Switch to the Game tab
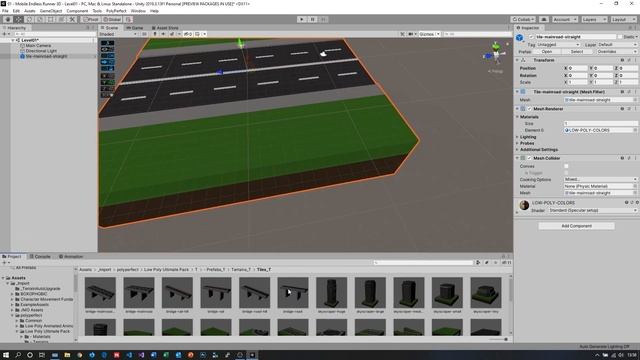The height and width of the screenshot is (360, 640). (x=135, y=28)
